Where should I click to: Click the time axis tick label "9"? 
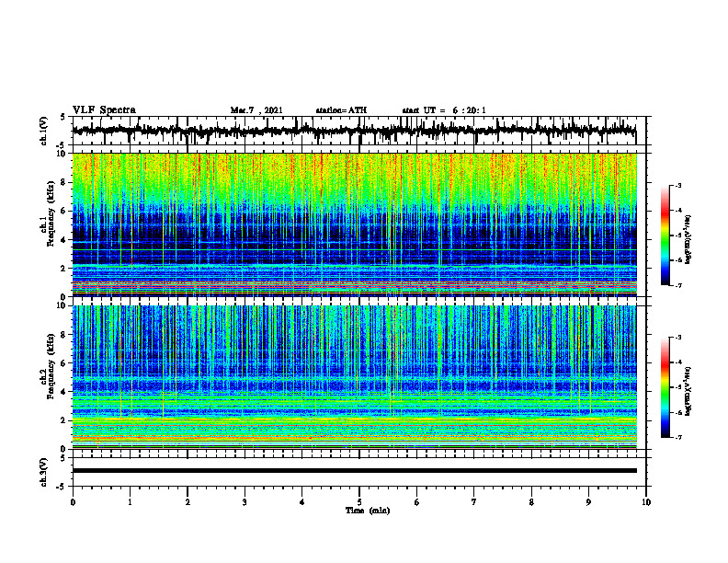(588, 502)
